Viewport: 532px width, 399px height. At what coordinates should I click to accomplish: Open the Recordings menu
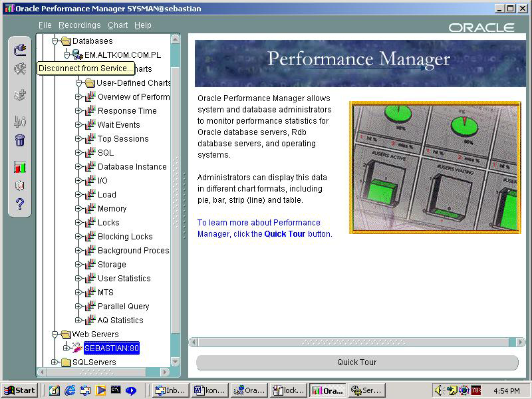tap(79, 25)
